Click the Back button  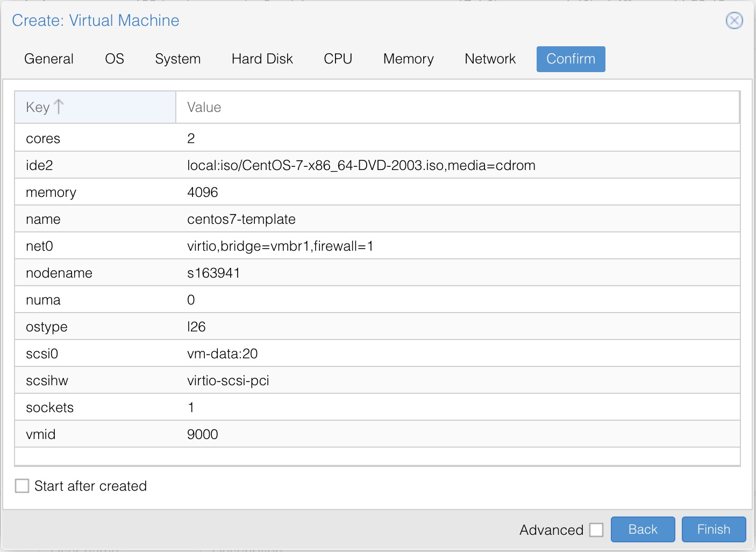(643, 529)
